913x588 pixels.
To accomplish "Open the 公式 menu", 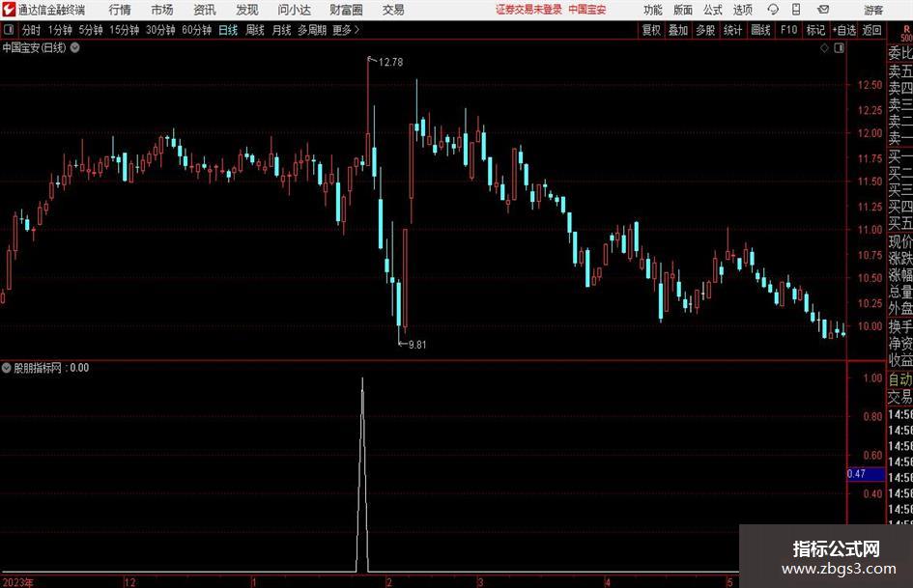I will 713,10.
